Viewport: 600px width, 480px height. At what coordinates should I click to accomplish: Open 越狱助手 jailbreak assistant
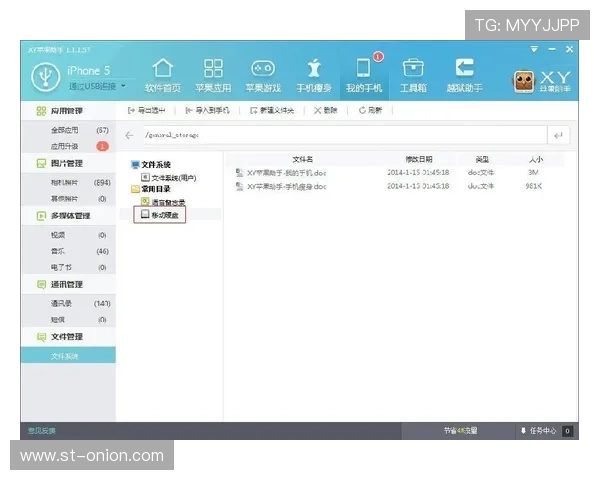(x=464, y=76)
